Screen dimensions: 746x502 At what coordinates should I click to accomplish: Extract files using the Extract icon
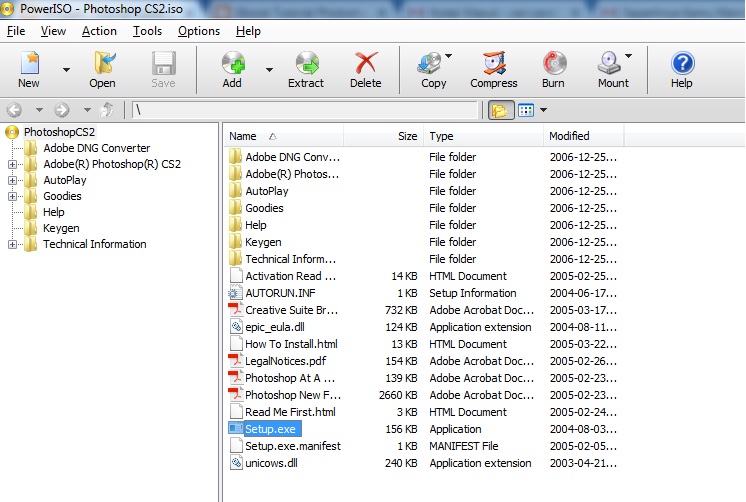point(307,63)
